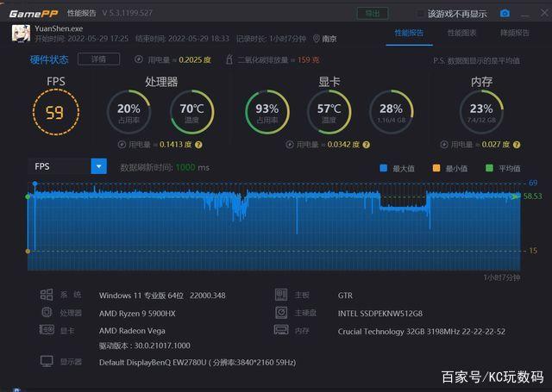Open the 降频报告 tab
Screen dimensions: 552x392
pos(515,33)
